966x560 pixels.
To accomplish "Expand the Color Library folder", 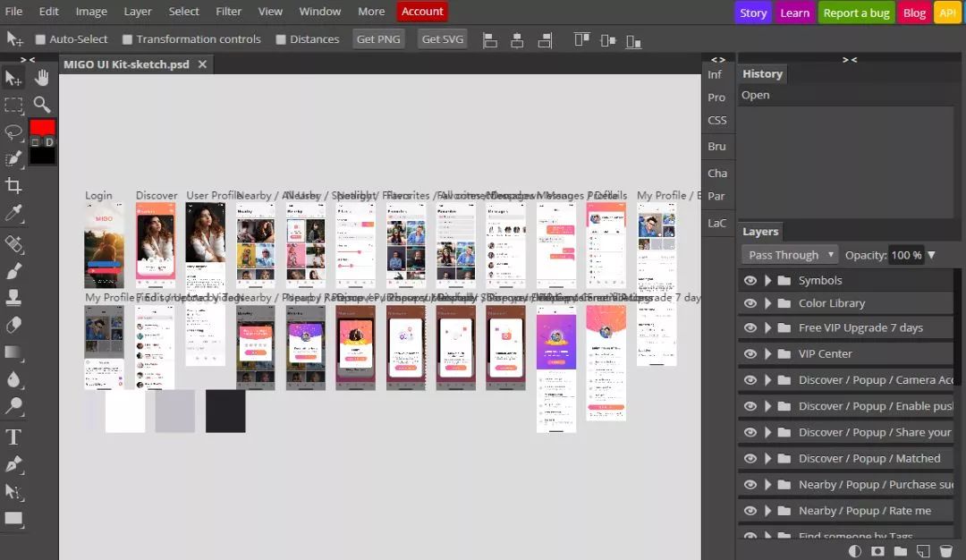I will pyautogui.click(x=767, y=303).
